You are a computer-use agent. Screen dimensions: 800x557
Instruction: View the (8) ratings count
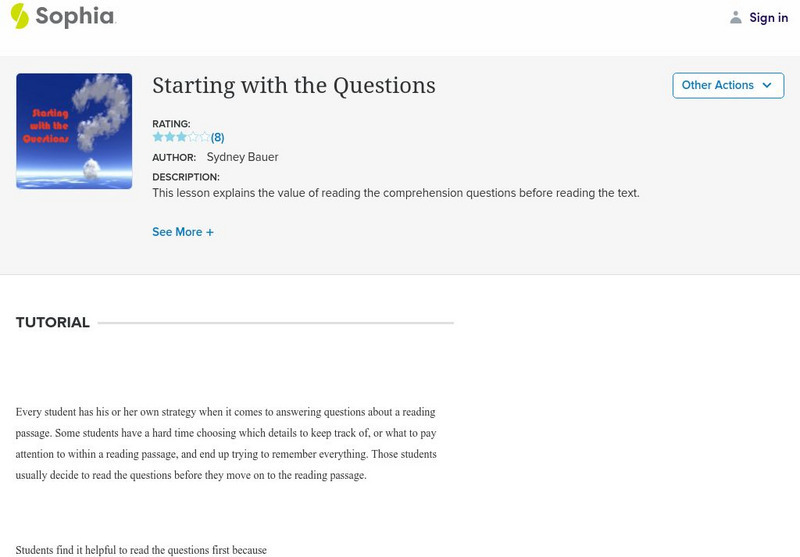point(217,137)
